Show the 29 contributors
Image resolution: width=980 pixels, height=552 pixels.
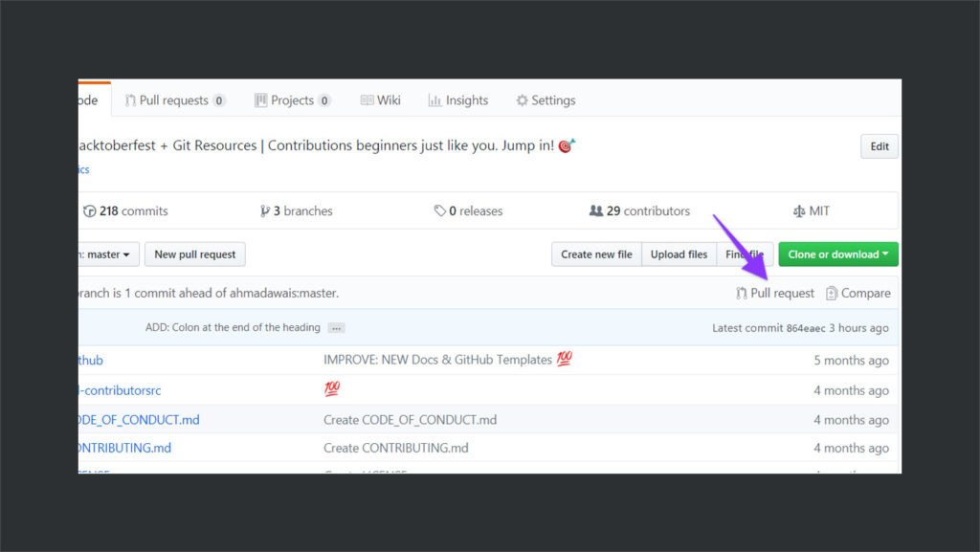(x=639, y=211)
